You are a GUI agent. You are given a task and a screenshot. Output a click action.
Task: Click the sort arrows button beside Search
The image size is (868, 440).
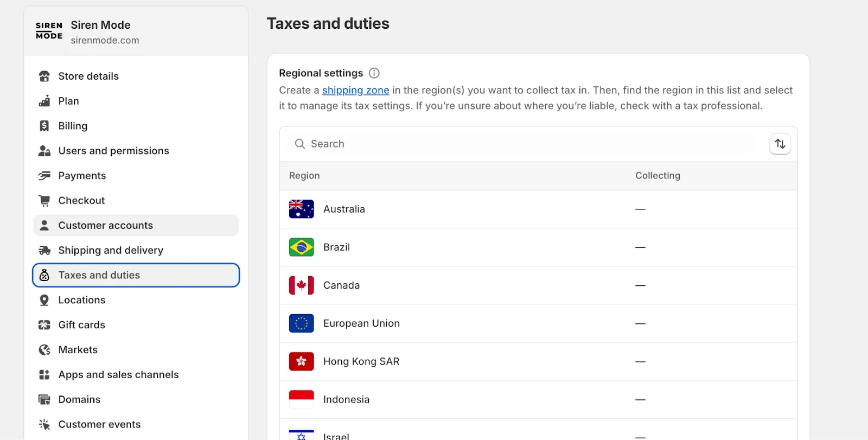[780, 144]
